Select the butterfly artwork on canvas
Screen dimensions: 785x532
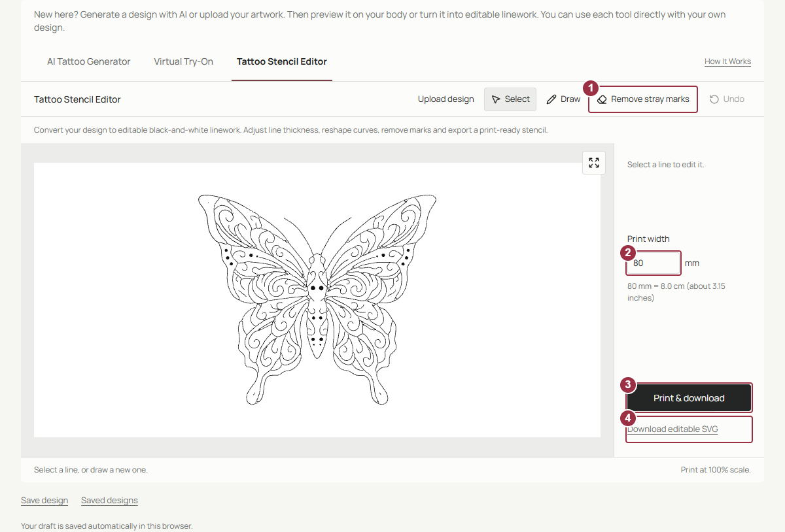(317, 299)
